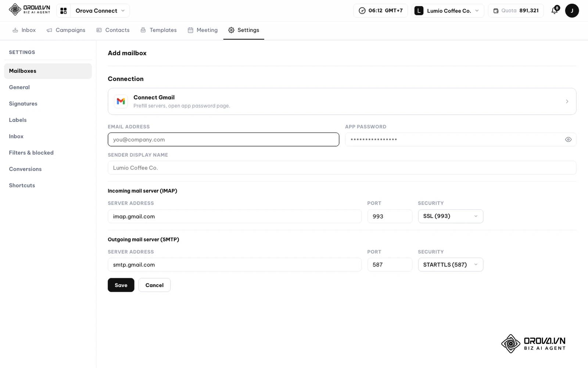Open Filters & blocked settings
The height and width of the screenshot is (368, 588).
pos(48,153)
